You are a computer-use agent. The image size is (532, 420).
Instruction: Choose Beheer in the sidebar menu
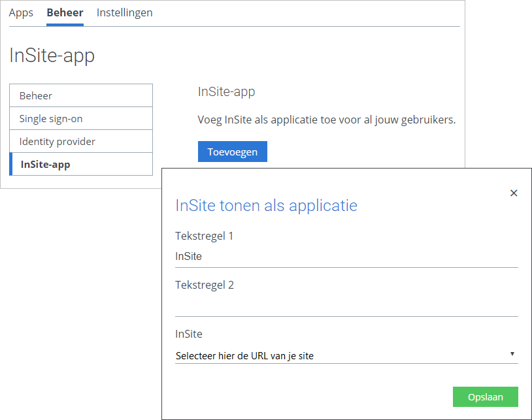point(81,95)
